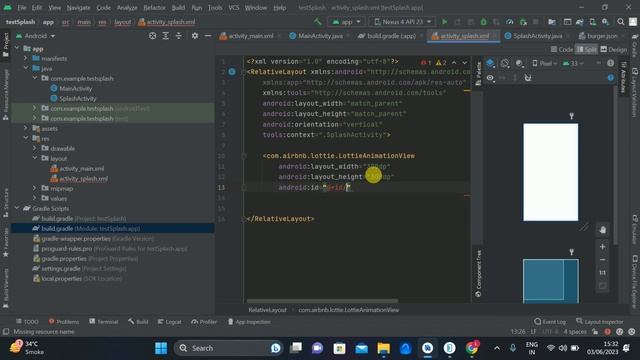This screenshot has width=640, height=360.
Task: Set preview zoom to 1:1
Action: (602, 273)
